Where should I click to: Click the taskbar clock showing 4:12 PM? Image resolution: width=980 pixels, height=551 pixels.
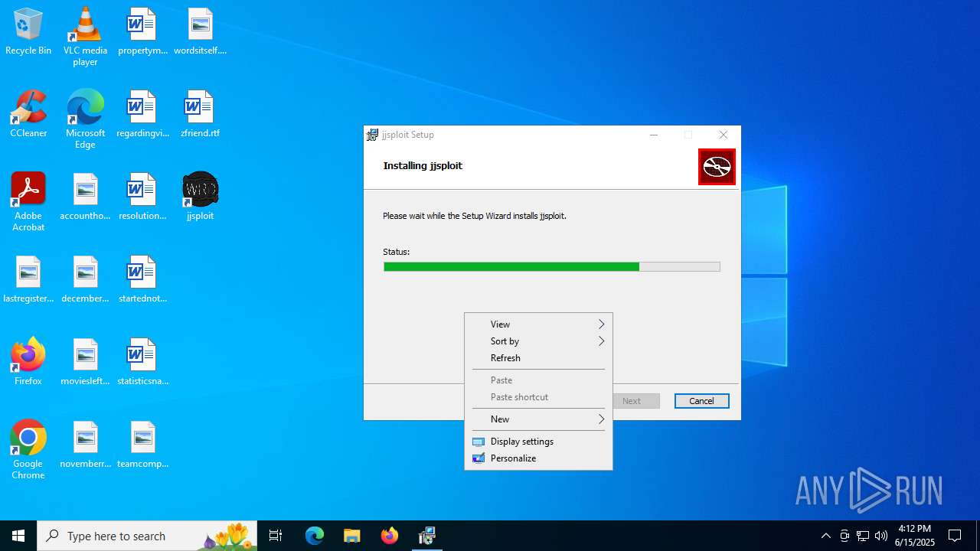(x=915, y=536)
